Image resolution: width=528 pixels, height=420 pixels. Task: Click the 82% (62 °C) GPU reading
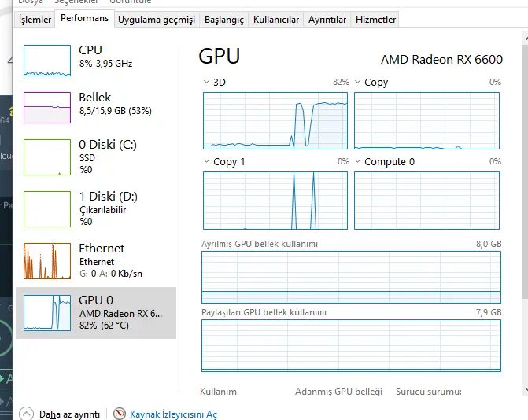pyautogui.click(x=104, y=326)
